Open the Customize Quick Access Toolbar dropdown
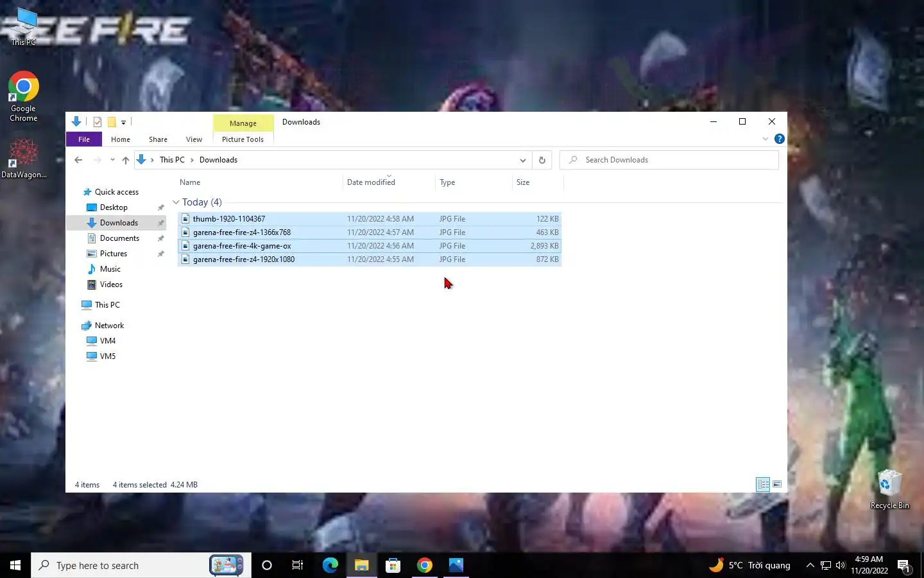Viewport: 924px width, 578px height. pyautogui.click(x=123, y=122)
